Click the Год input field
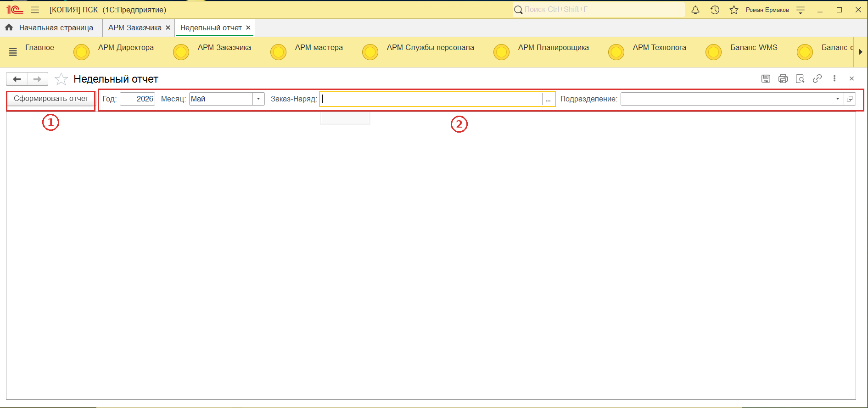The image size is (868, 408). 138,99
